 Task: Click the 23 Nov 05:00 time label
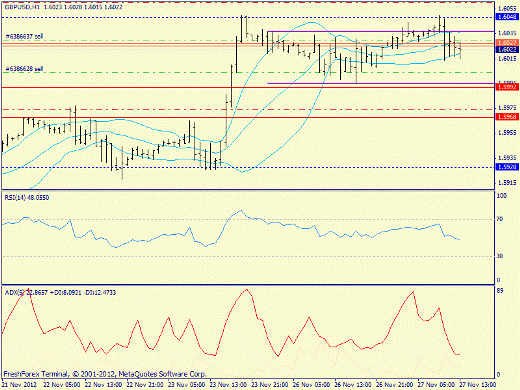click(187, 385)
